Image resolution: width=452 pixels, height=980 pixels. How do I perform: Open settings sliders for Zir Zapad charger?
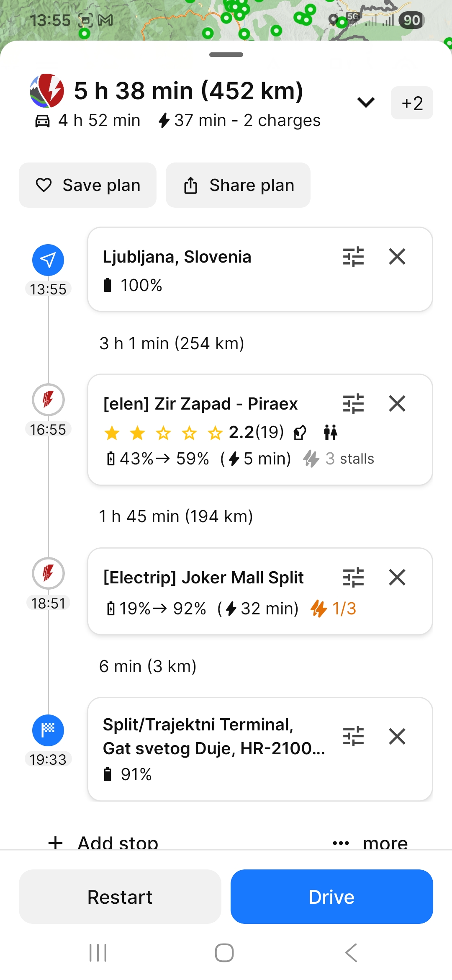point(353,404)
